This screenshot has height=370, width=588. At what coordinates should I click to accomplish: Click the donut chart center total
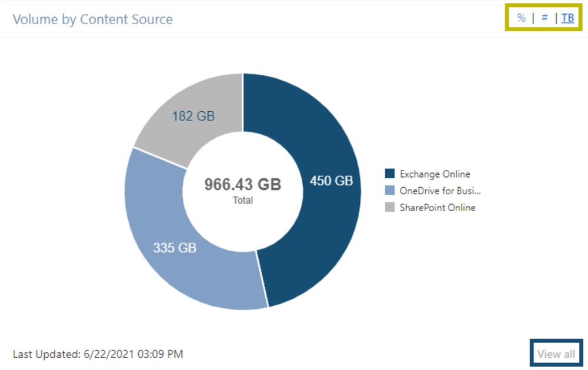tap(243, 189)
